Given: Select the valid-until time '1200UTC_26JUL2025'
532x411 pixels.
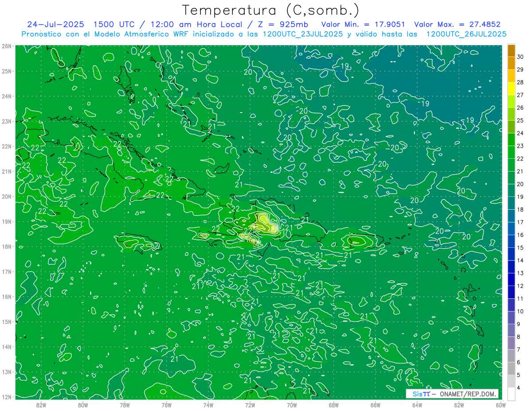Looking at the screenshot, I should point(466,34).
